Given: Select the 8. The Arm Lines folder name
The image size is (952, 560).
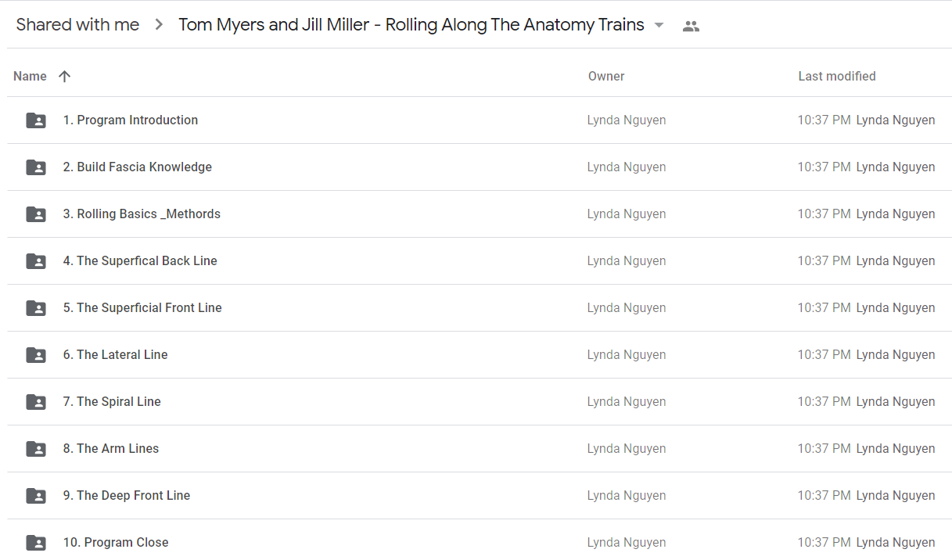Looking at the screenshot, I should [x=111, y=449].
